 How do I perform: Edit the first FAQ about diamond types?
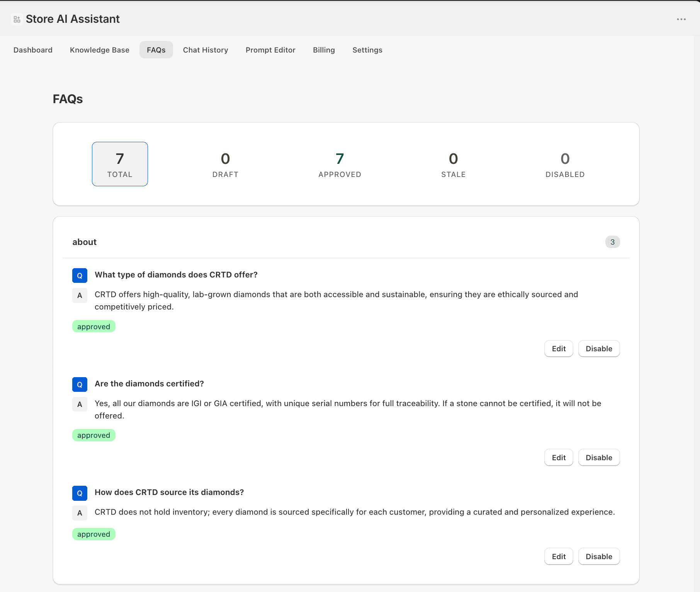(x=559, y=348)
